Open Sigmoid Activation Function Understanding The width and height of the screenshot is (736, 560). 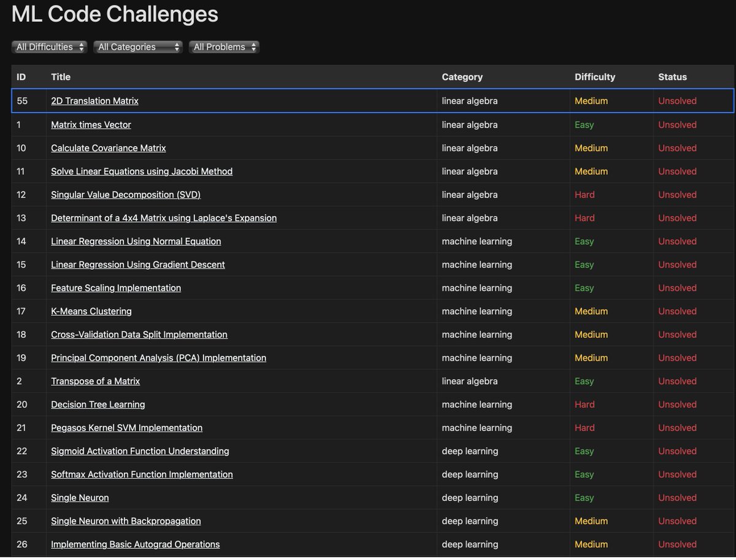[140, 451]
